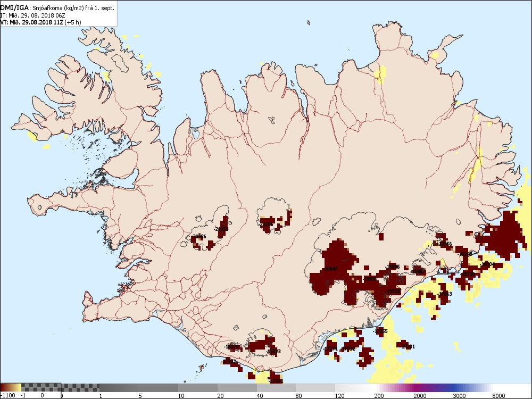Click the legend label 10
Viewport: 532px width, 399px height.
tap(181, 395)
